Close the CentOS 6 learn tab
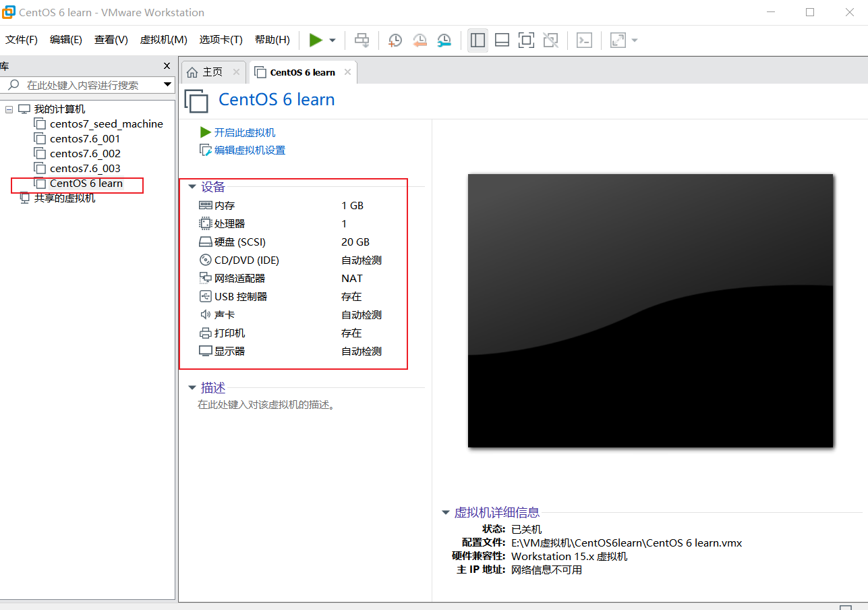Viewport: 868px width, 610px height. [x=348, y=72]
